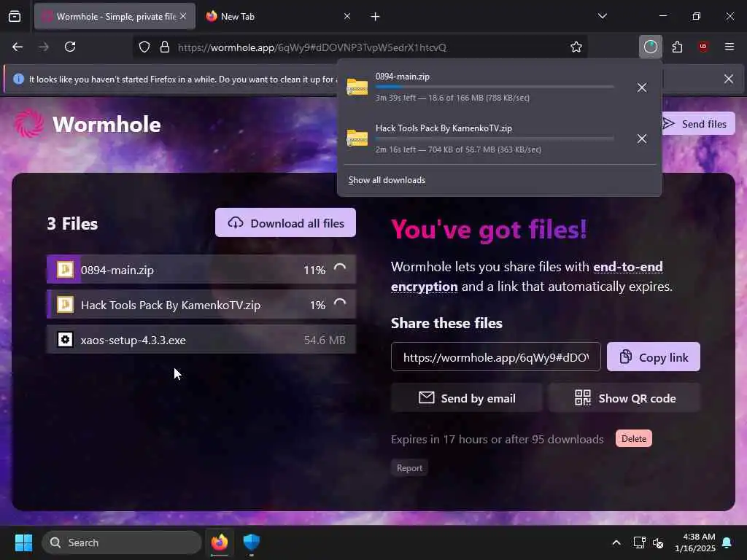The height and width of the screenshot is (560, 747).
Task: Switch to the Wormhole tab
Action: (x=115, y=16)
